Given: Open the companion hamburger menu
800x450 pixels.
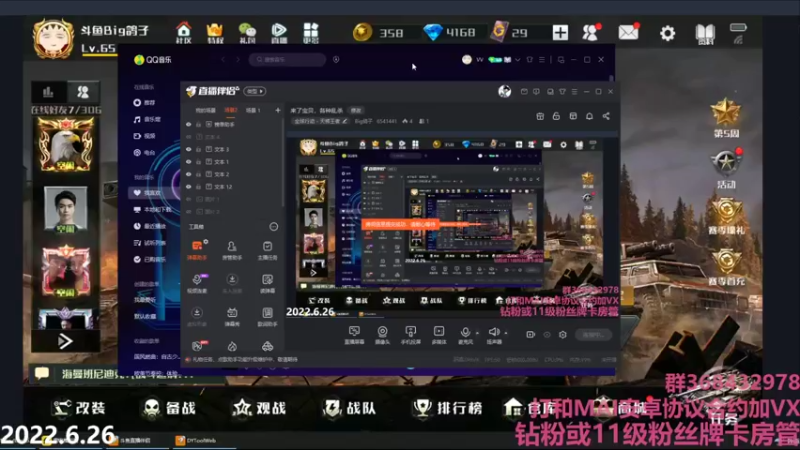Looking at the screenshot, I should tap(574, 92).
